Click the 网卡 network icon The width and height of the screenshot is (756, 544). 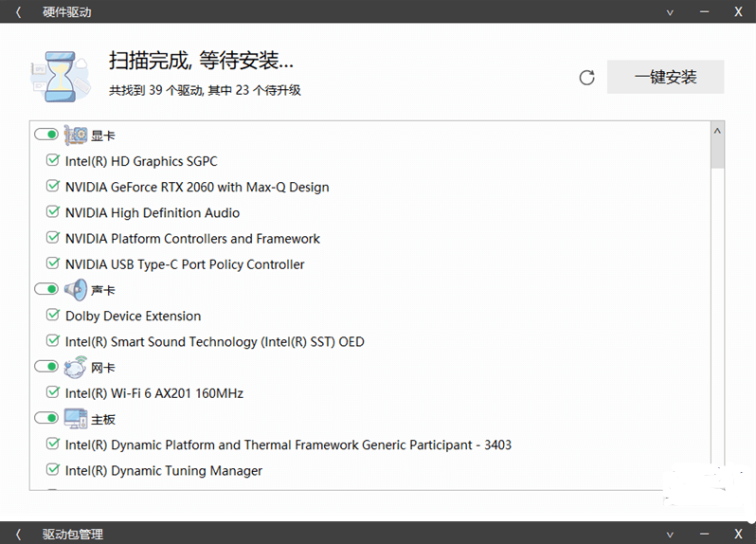[76, 368]
